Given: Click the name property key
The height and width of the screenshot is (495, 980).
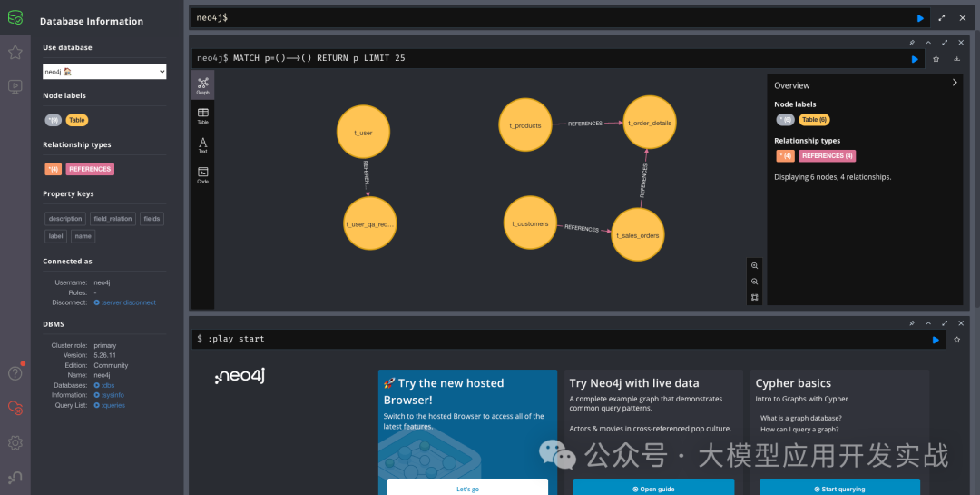Looking at the screenshot, I should pos(83,236).
